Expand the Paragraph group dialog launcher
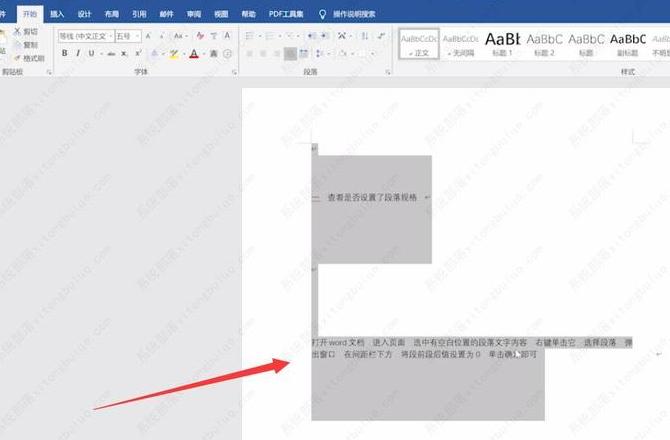The height and width of the screenshot is (440, 670). [388, 72]
